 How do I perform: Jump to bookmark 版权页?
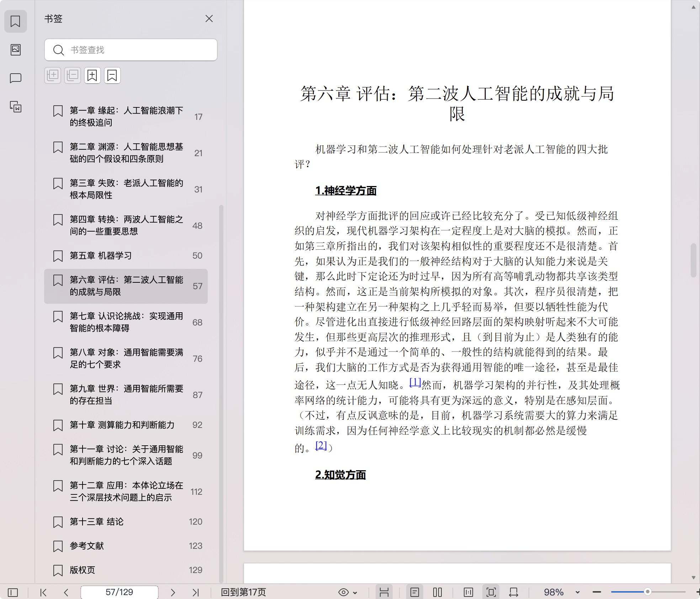click(126, 570)
